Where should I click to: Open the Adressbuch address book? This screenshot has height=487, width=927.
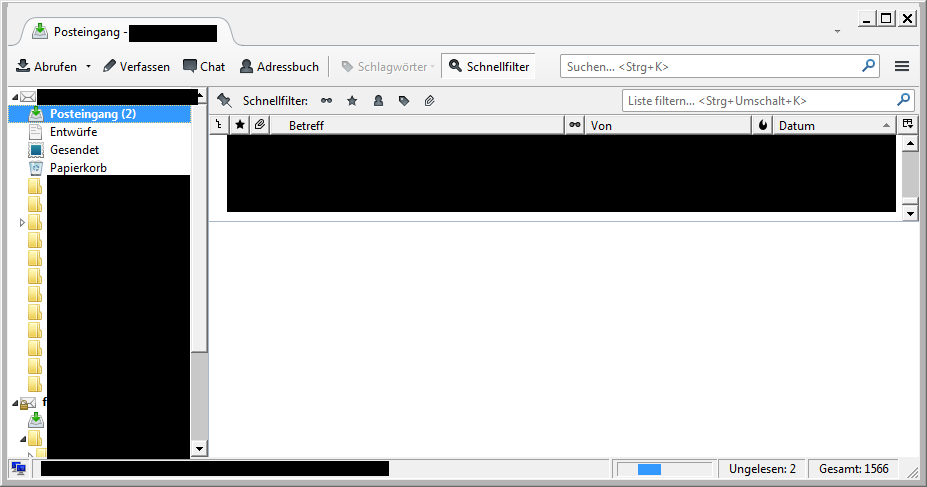279,67
